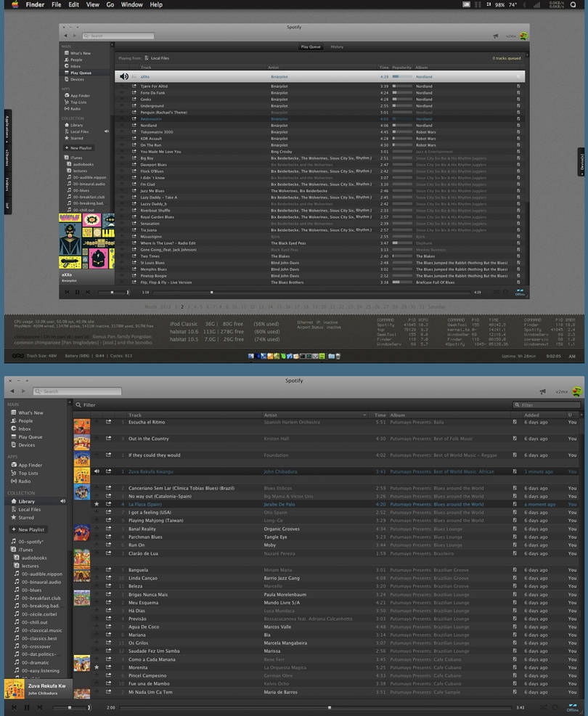Click share icon for Agua De Coco
Image resolution: width=588 pixels, height=716 pixels.
point(109,627)
